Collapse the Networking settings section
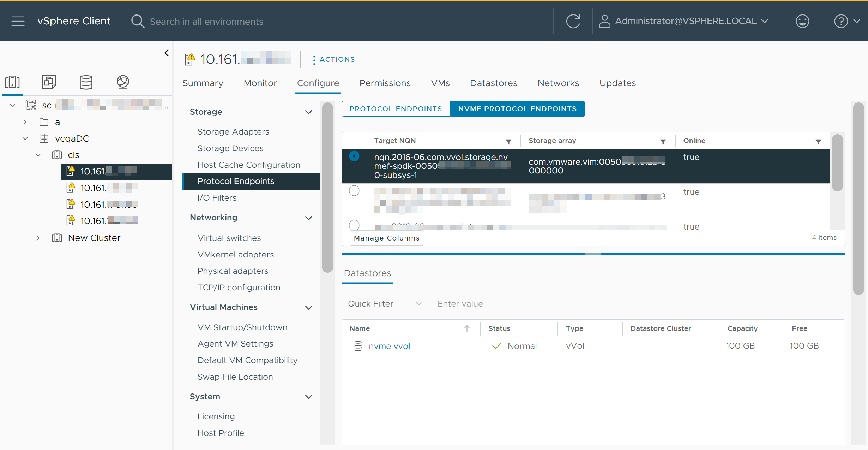Screen dimensions: 868x450 tap(308, 218)
